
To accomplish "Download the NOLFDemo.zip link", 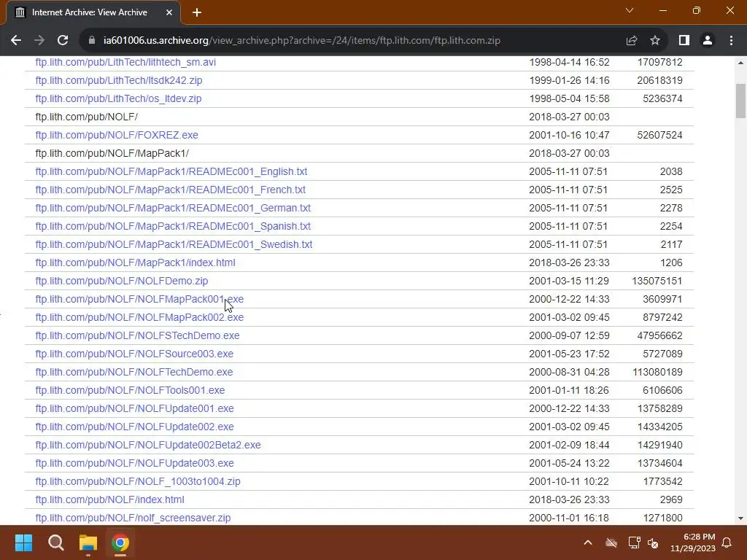I will (x=122, y=281).
